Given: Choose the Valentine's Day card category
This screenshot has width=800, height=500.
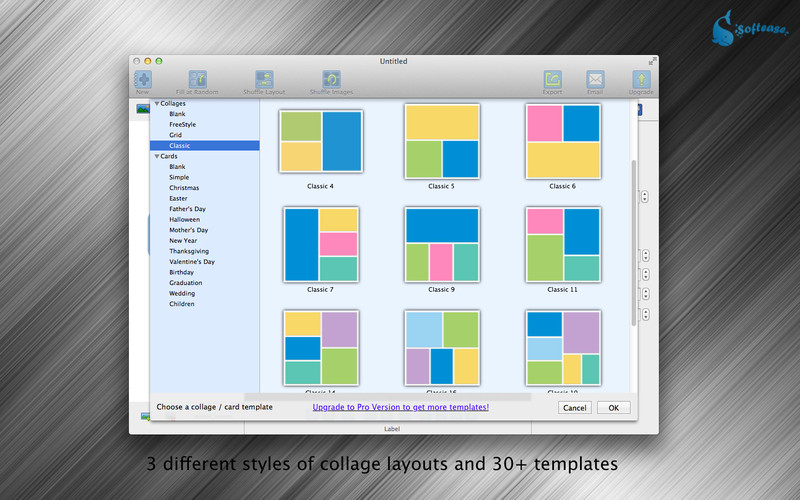Looking at the screenshot, I should [x=191, y=262].
